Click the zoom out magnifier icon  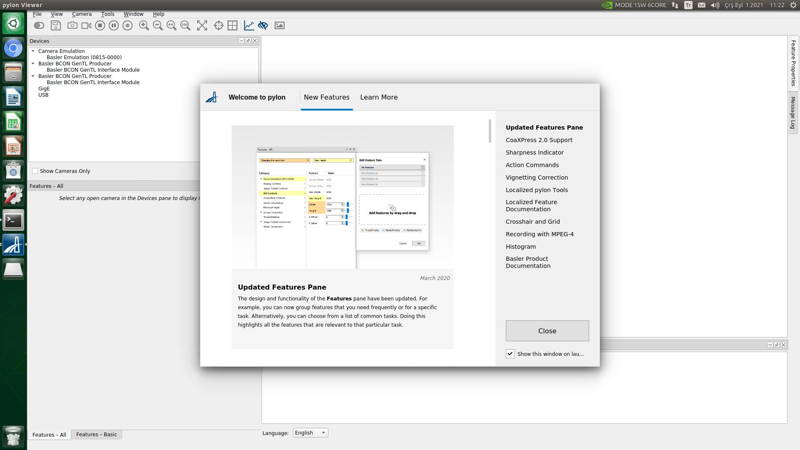tap(158, 26)
